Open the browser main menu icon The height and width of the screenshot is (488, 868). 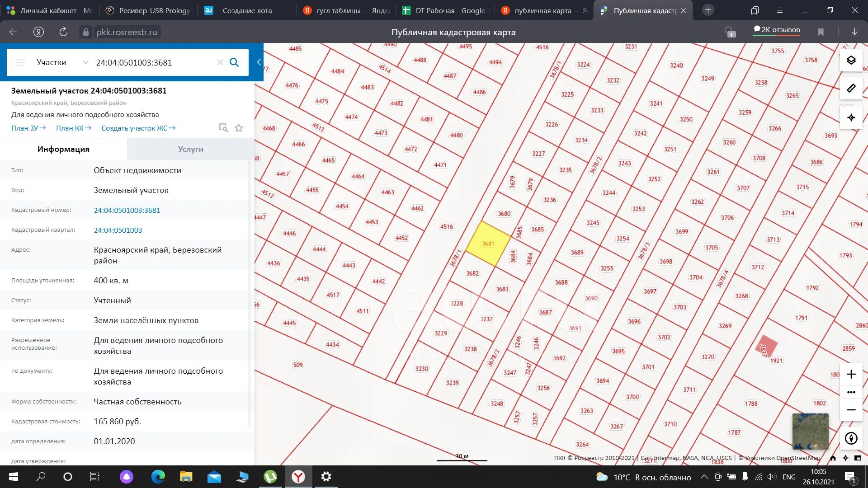click(x=780, y=10)
